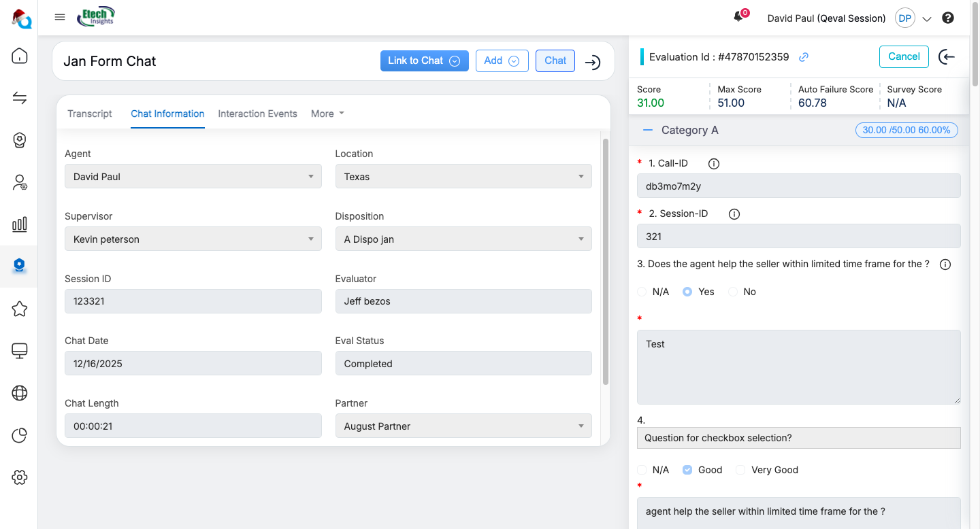Click the notification bell icon
The height and width of the screenshot is (529, 980).
pyautogui.click(x=738, y=18)
